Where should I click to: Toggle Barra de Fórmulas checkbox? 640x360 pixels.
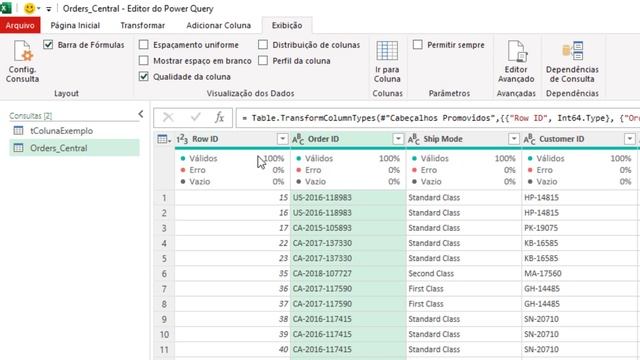tap(48, 44)
